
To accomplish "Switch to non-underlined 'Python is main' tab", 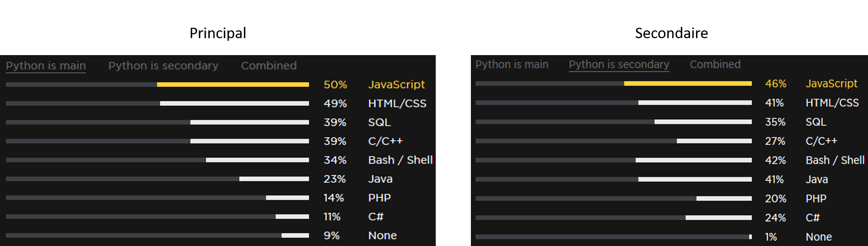I will coord(512,65).
